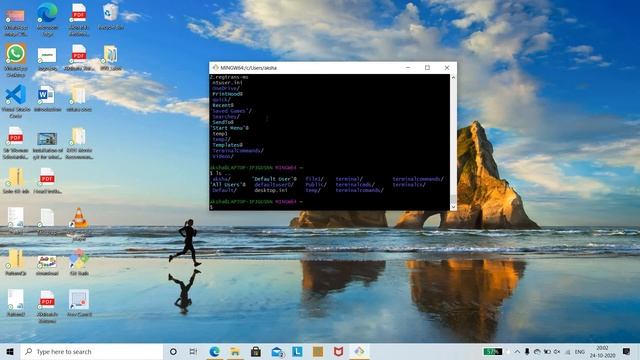Switch to Git Bash taskbar button

point(359,351)
